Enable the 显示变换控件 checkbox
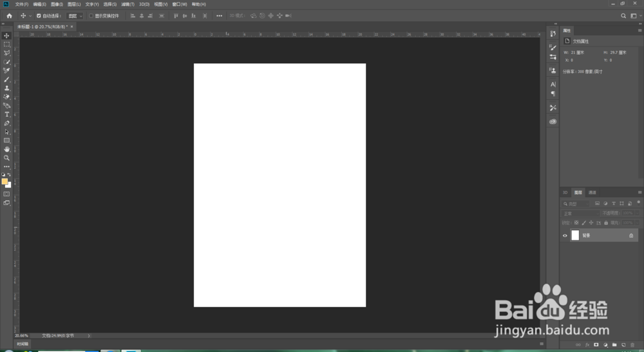Screen dimensions: 644x352 pyautogui.click(x=91, y=16)
